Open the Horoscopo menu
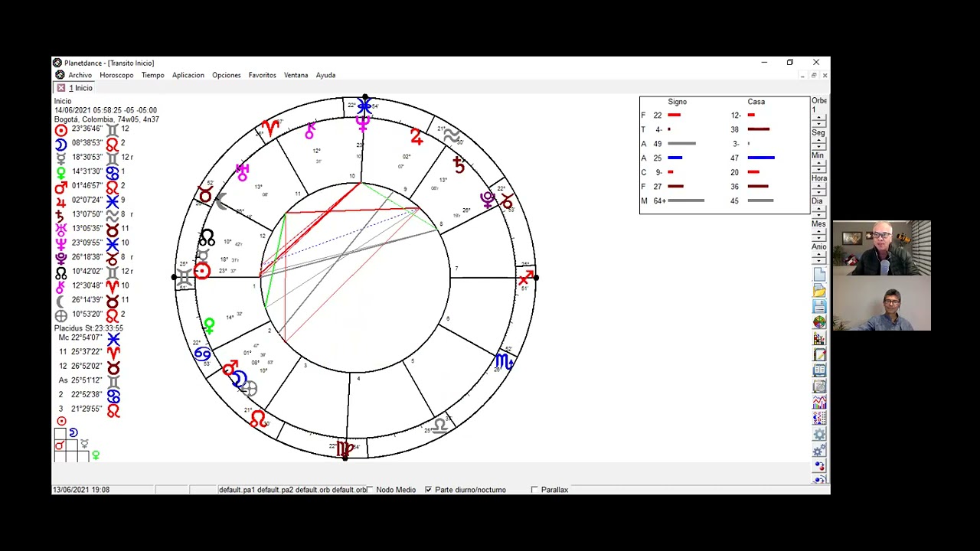The height and width of the screenshot is (551, 980). click(116, 75)
